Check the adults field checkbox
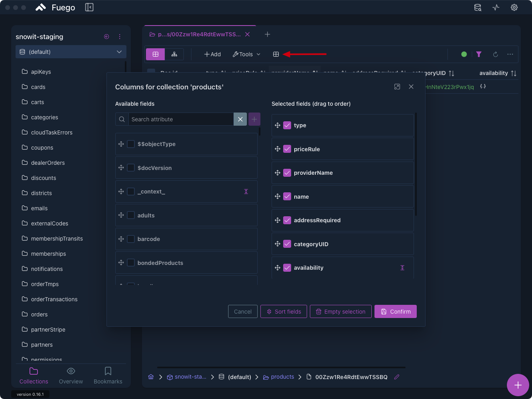 tap(131, 215)
